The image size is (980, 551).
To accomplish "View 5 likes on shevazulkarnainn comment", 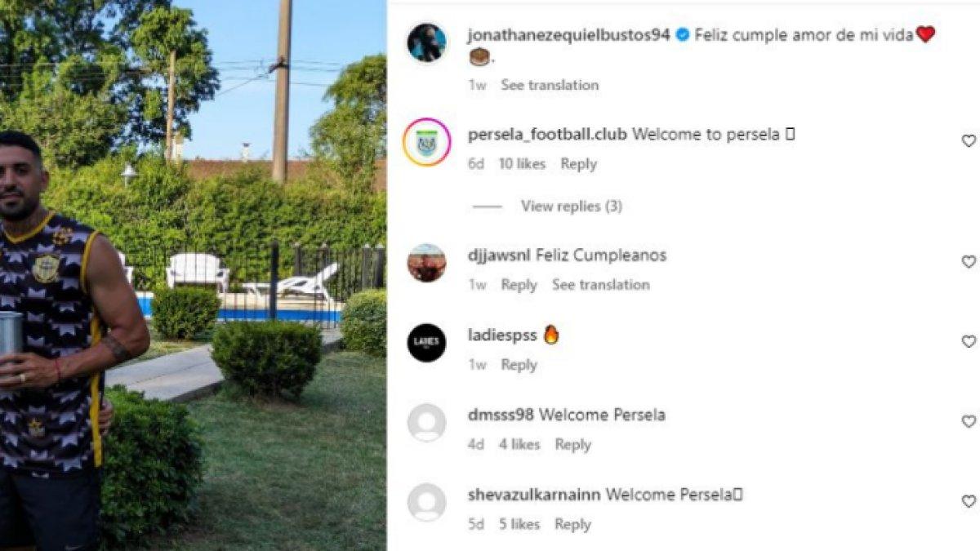I will pos(519,525).
